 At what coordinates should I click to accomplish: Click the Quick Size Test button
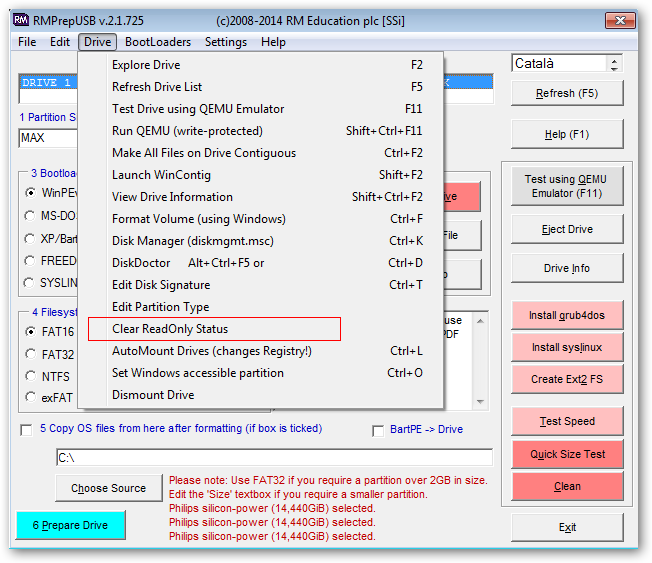coord(567,454)
